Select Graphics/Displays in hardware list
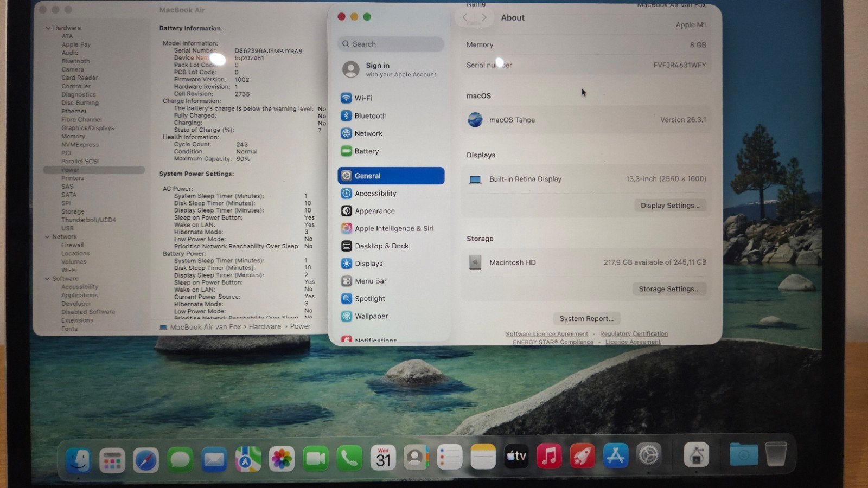The height and width of the screenshot is (488, 868). pyautogui.click(x=88, y=129)
